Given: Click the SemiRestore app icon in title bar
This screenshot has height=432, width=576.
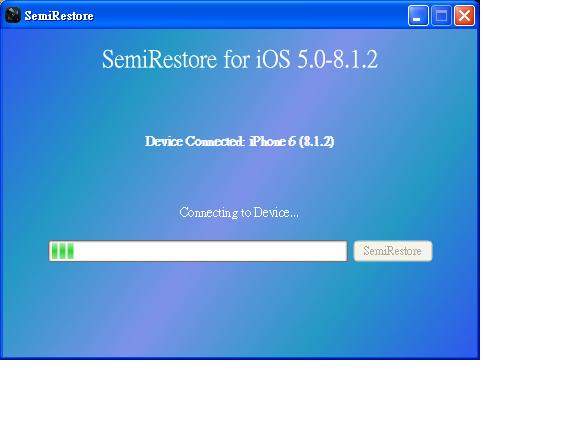Looking at the screenshot, I should [x=13, y=15].
